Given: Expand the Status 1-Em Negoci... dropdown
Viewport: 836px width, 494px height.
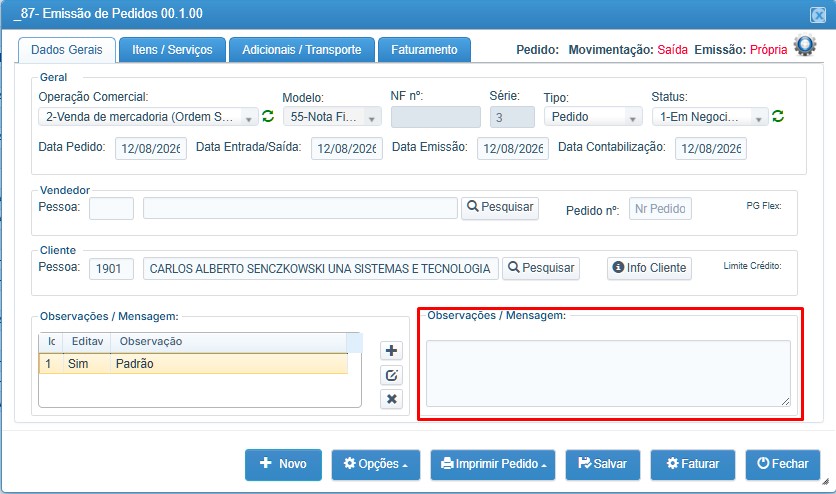Looking at the screenshot, I should tap(710, 117).
